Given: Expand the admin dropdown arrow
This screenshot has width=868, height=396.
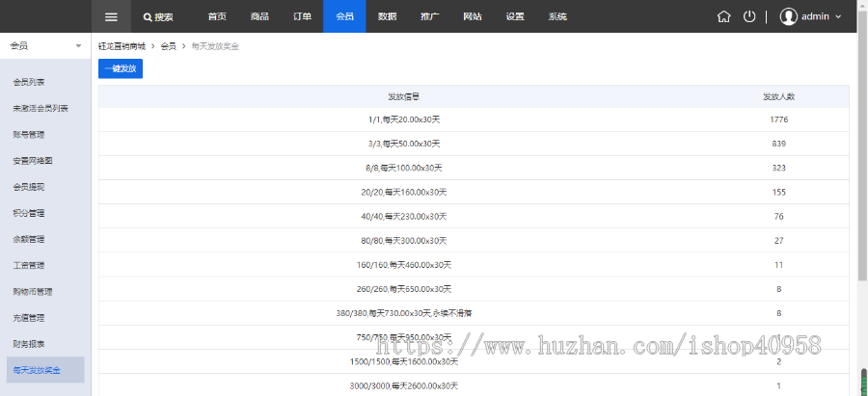Looking at the screenshot, I should click(x=837, y=16).
